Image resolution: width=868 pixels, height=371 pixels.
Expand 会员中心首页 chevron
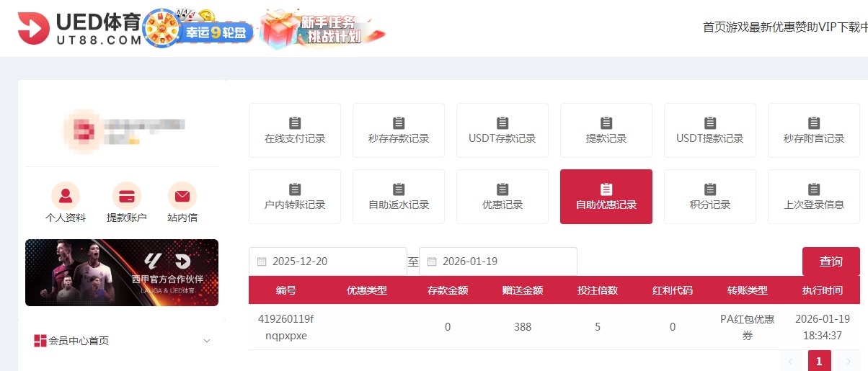[207, 341]
